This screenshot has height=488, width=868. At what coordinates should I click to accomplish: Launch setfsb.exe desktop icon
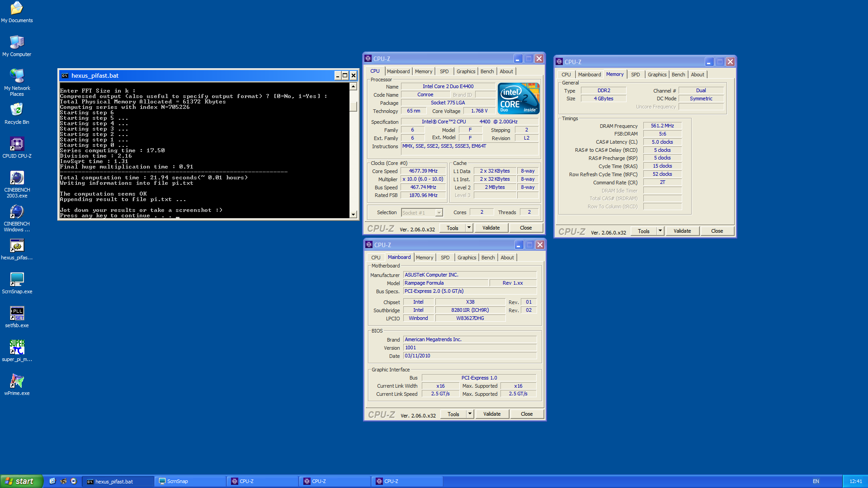tap(17, 317)
